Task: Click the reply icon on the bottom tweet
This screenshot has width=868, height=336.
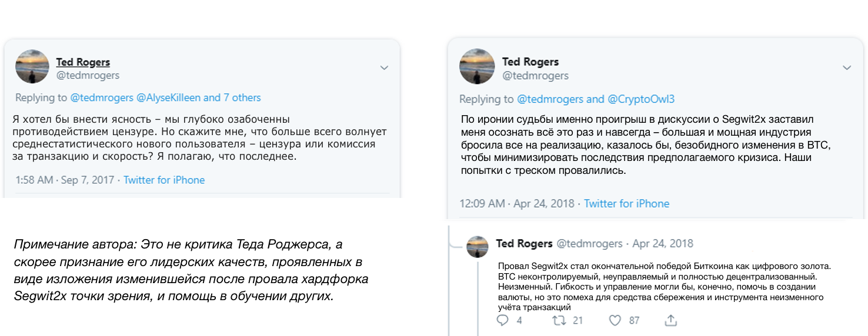Action: [502, 320]
